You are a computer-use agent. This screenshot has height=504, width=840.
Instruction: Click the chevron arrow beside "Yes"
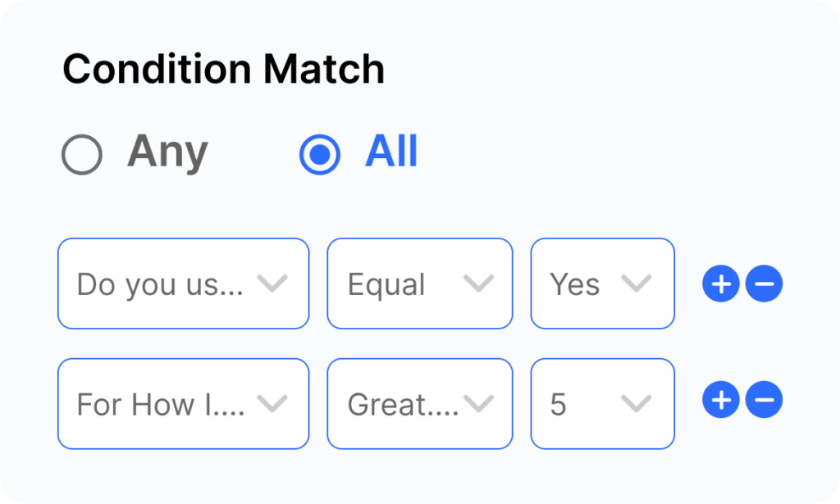click(637, 284)
